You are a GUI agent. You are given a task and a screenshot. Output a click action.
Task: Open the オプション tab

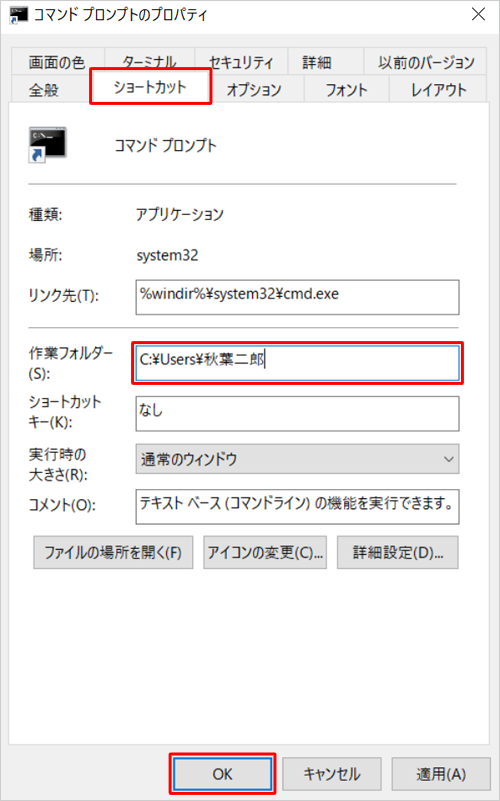254,90
